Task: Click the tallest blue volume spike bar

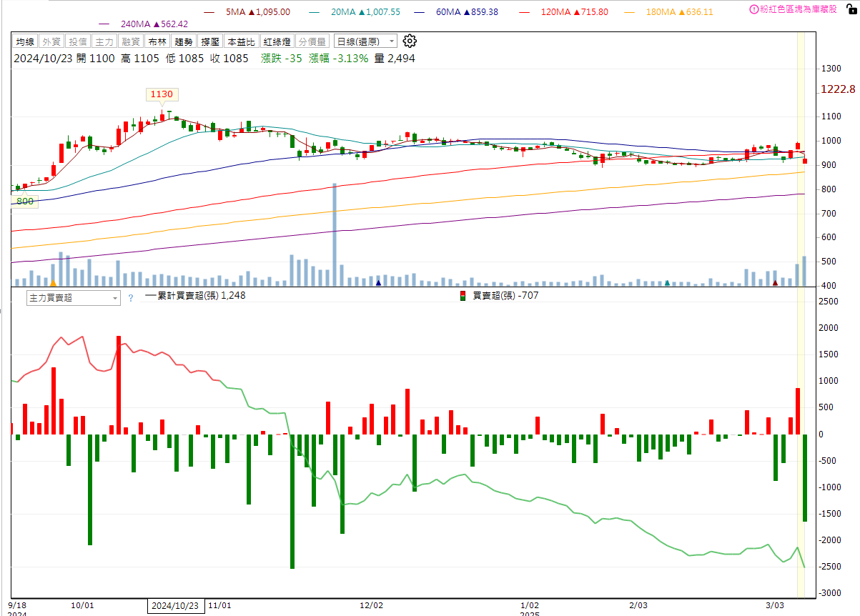Action: tap(335, 235)
